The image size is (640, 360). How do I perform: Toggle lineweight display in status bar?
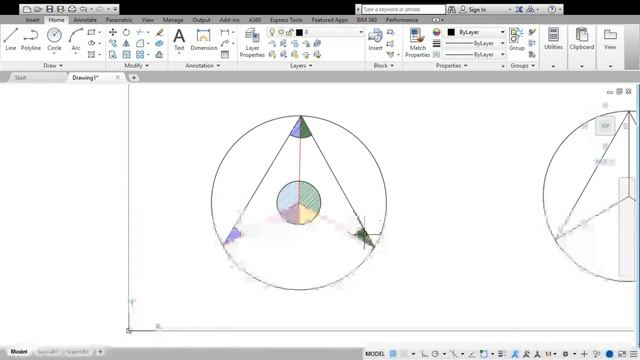[x=502, y=353]
